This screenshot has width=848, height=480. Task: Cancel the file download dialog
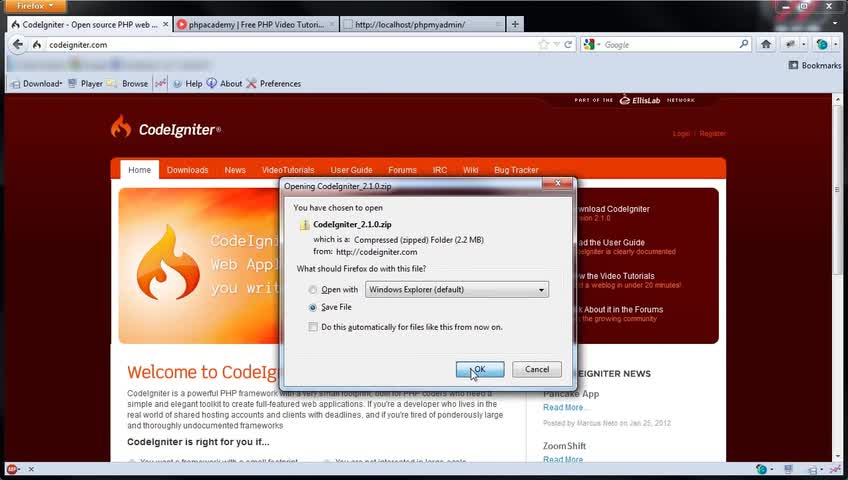tap(536, 369)
